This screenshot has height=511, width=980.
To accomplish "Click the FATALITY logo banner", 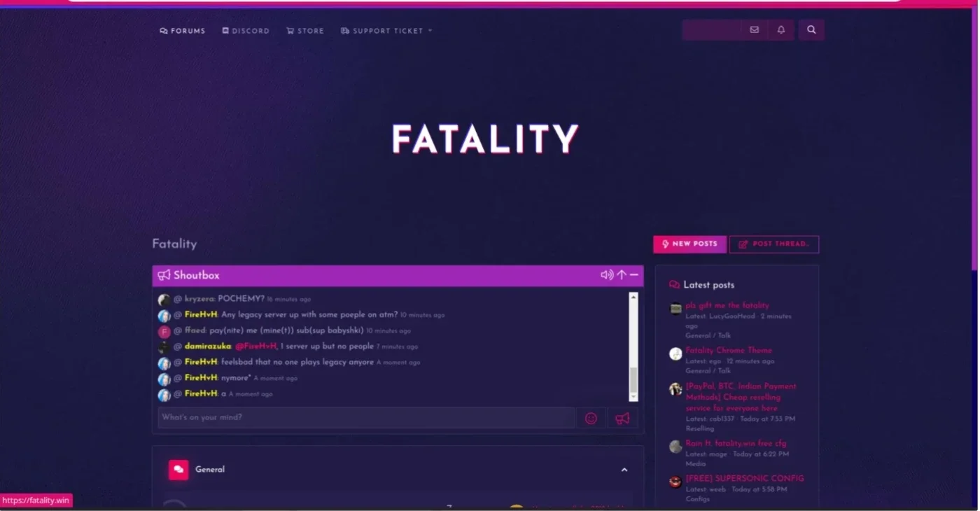I will (485, 139).
